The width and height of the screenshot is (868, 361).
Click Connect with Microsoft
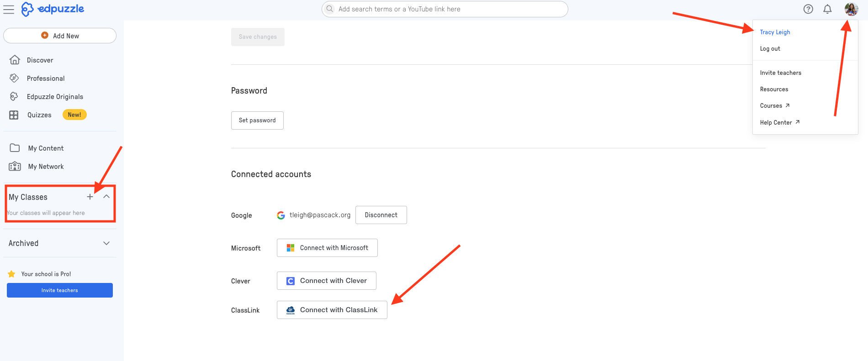tap(327, 248)
